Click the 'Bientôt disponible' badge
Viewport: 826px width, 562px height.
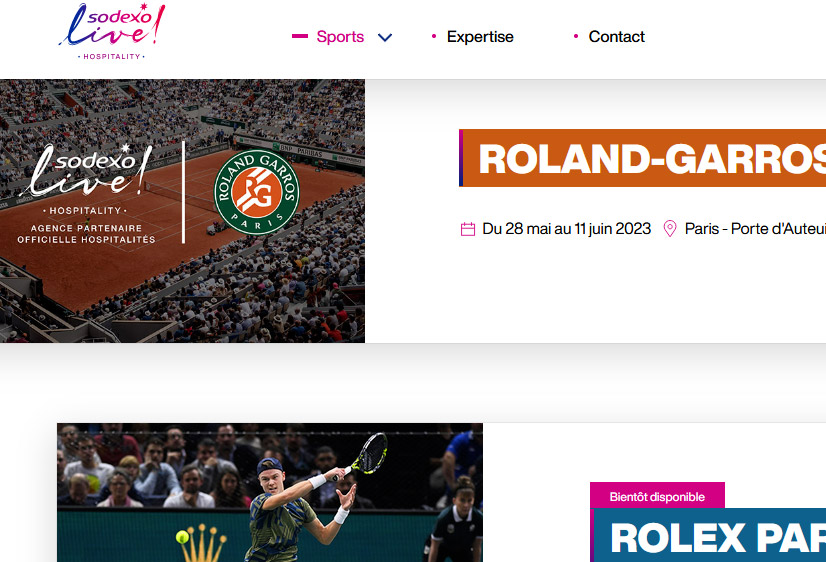[x=657, y=497]
